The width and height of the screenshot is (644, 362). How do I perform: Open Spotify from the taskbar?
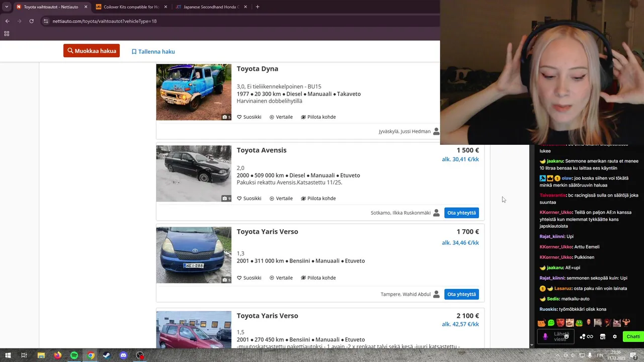coord(74,355)
